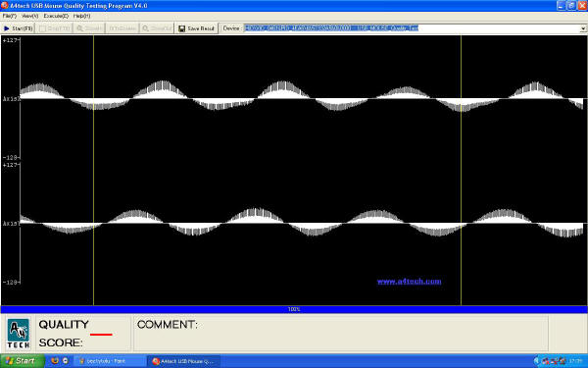The width and height of the screenshot is (588, 368).
Task: Open the Help menu
Action: tap(81, 16)
